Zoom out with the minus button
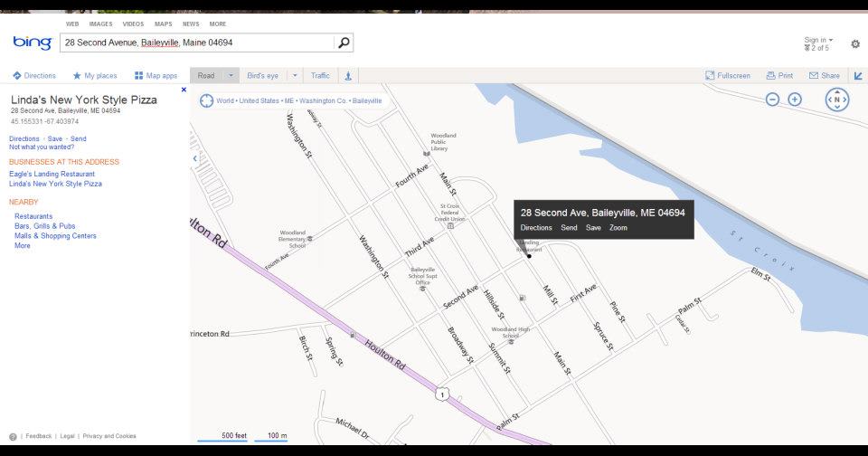868x456 pixels. coord(772,100)
